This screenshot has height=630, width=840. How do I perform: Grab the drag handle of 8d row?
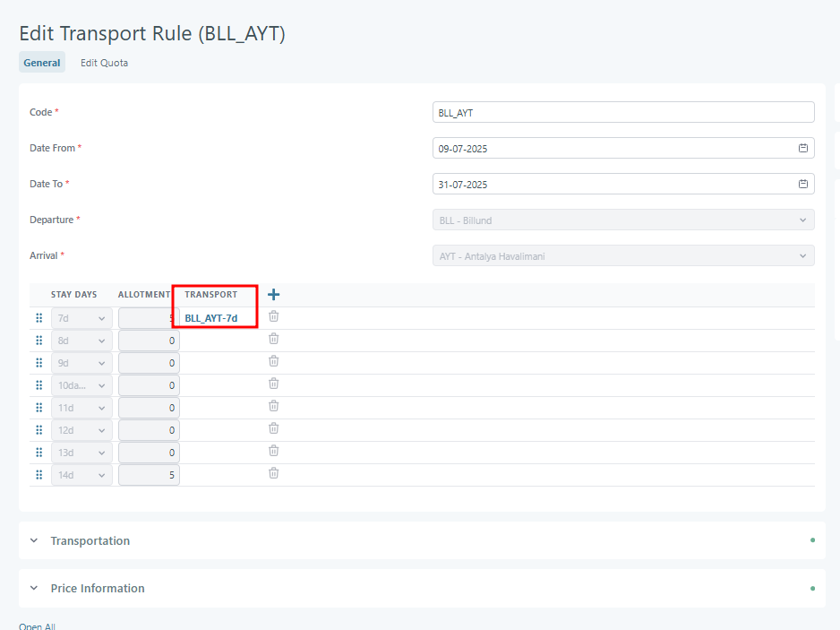click(x=39, y=341)
